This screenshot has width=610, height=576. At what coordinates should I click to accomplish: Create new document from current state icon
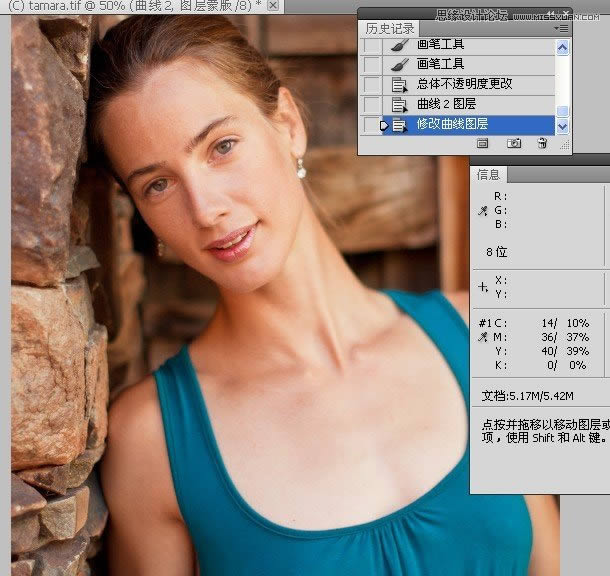(482, 144)
